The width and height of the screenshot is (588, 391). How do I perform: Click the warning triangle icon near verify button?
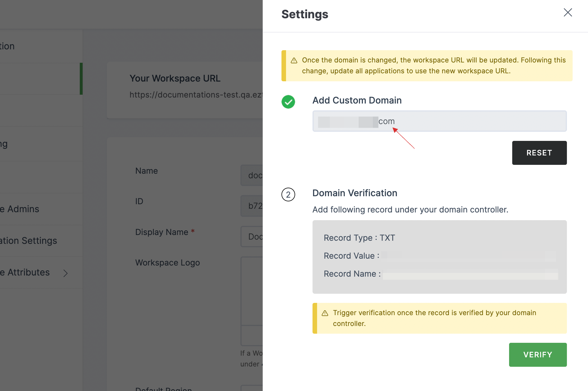coord(326,313)
